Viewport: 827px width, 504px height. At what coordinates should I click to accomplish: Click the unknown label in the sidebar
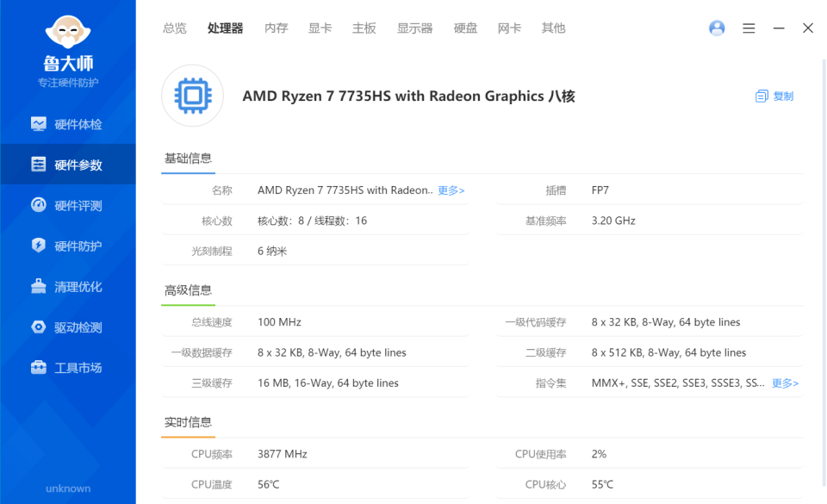(68, 488)
